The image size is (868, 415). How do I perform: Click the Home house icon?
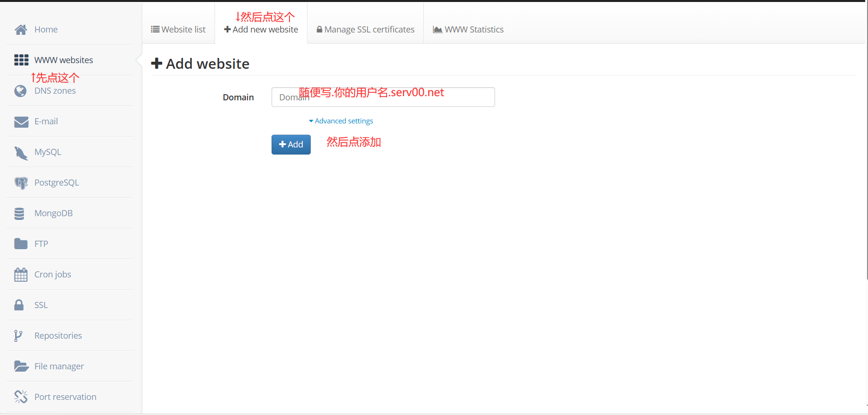pos(21,30)
